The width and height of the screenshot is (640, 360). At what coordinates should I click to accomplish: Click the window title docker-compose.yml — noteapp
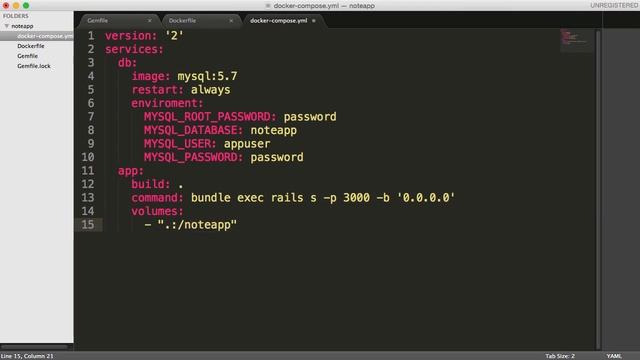(x=324, y=6)
